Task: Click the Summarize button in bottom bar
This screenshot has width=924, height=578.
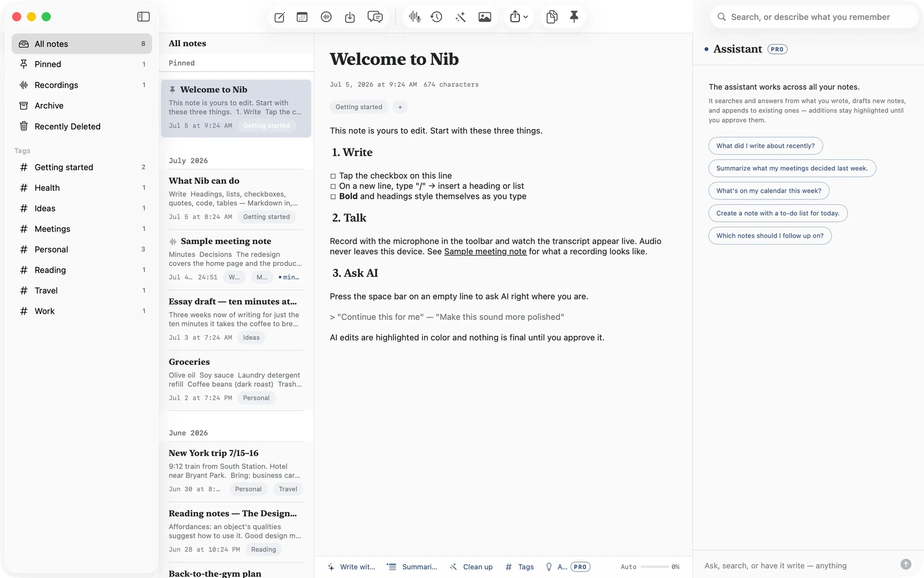Action: (412, 567)
